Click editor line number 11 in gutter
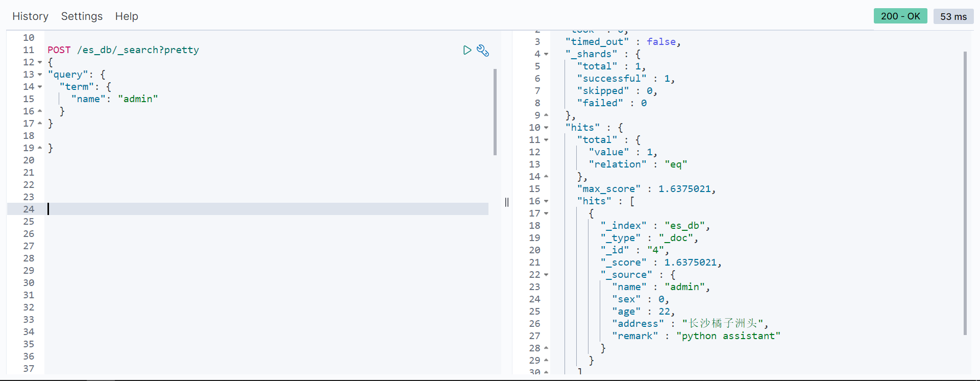 (x=29, y=50)
